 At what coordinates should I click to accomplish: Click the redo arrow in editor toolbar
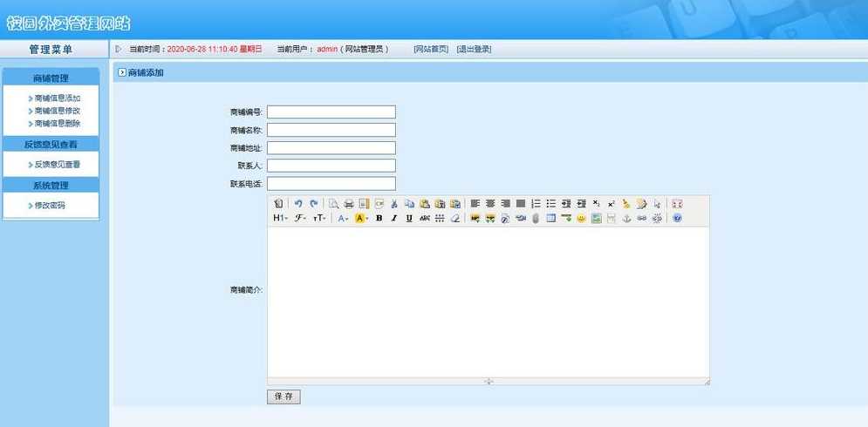(x=314, y=204)
